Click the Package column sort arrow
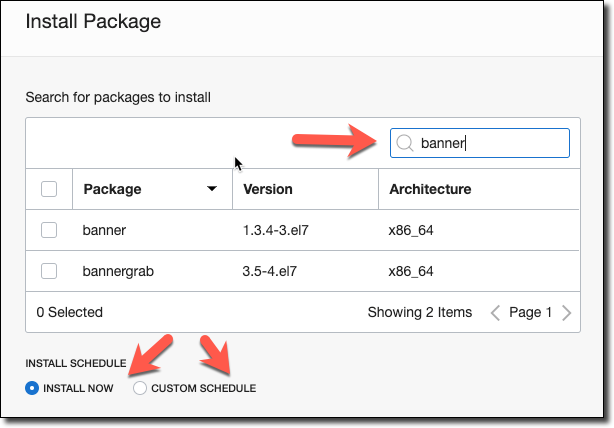Screen dimensions: 614x428 point(211,189)
